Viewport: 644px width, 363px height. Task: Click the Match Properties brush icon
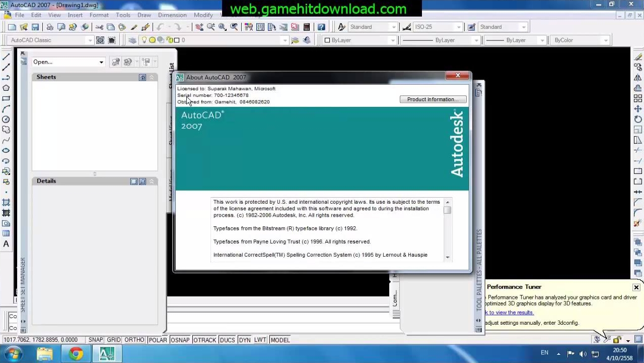pyautogui.click(x=146, y=27)
